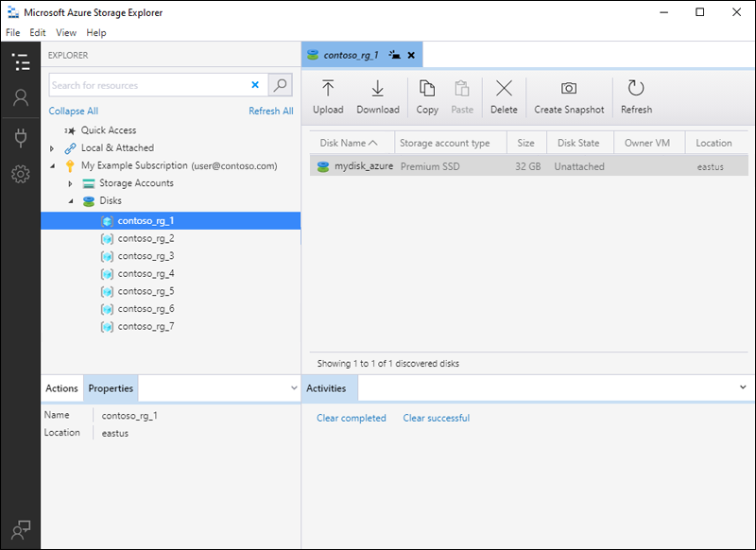756x550 pixels.
Task: Click the Quick Access star icon
Action: coord(70,130)
